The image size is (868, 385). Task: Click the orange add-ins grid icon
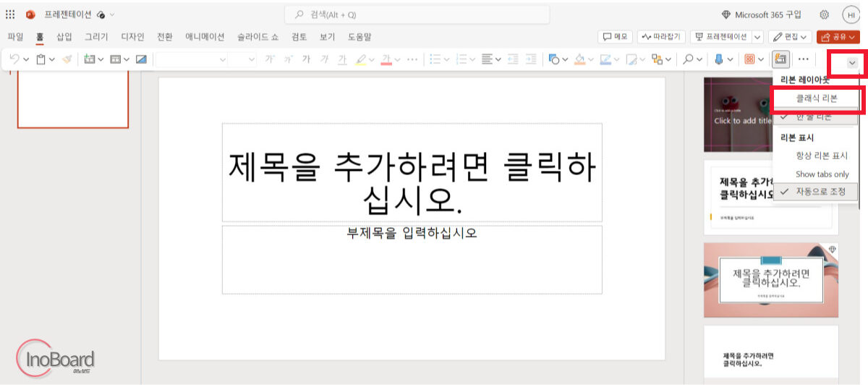(749, 59)
